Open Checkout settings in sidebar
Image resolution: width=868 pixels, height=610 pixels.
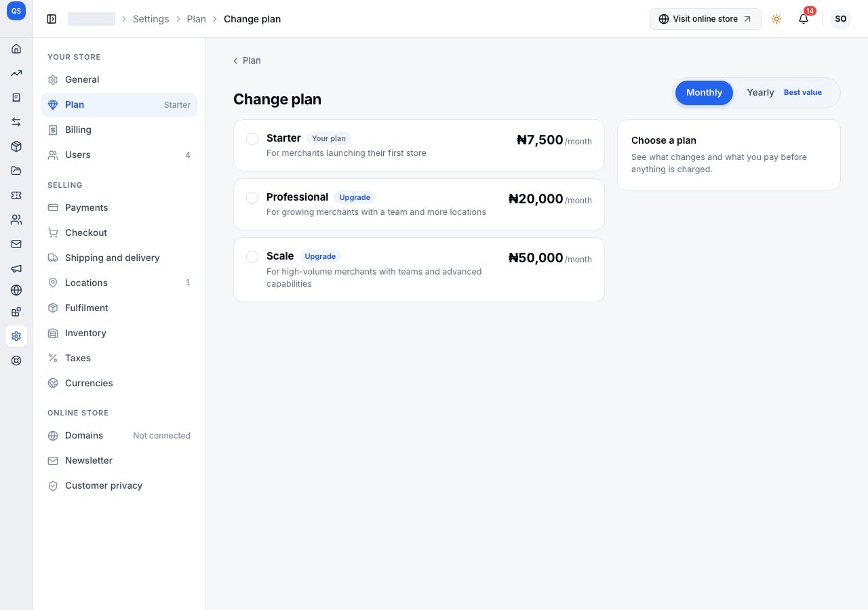point(119,233)
